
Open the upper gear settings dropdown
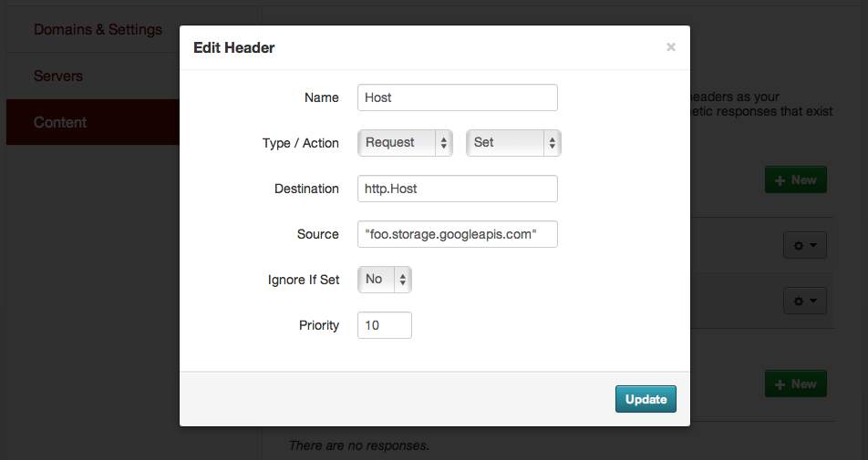(805, 245)
